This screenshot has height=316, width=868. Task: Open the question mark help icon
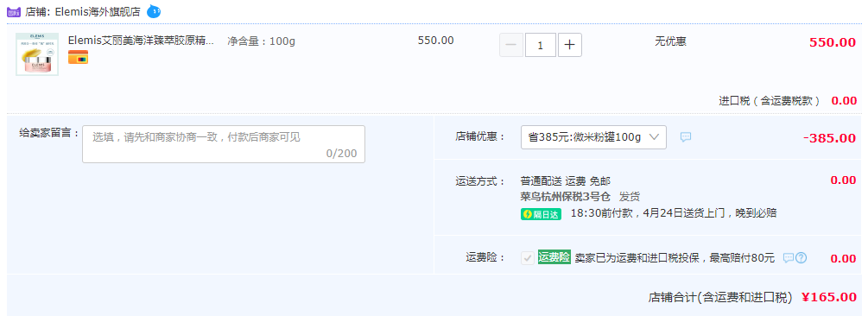click(801, 258)
